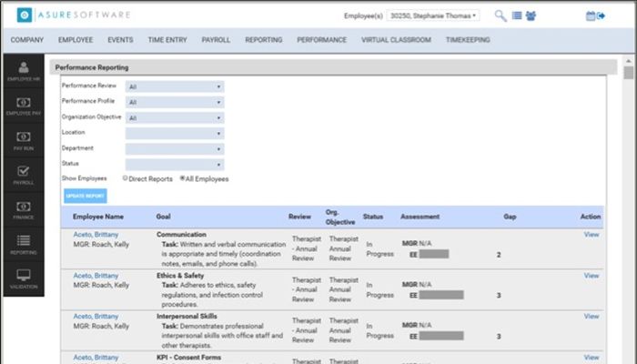Click the Assessment column header

tap(420, 217)
